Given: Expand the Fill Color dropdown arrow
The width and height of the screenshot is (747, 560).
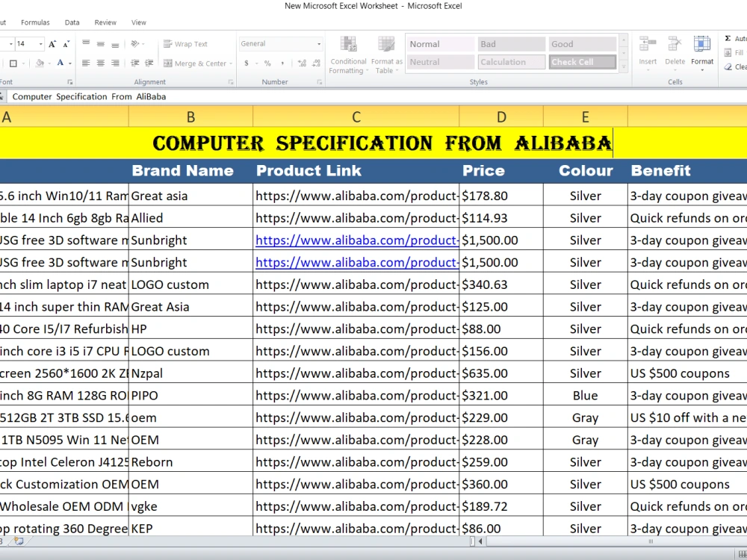Looking at the screenshot, I should pos(49,63).
